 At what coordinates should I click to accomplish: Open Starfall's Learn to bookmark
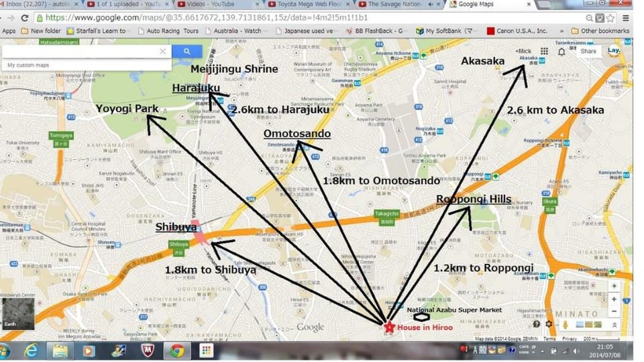pyautogui.click(x=98, y=31)
